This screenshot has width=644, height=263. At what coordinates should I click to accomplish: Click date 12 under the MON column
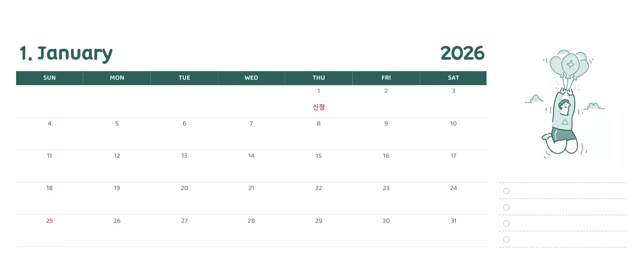117,156
